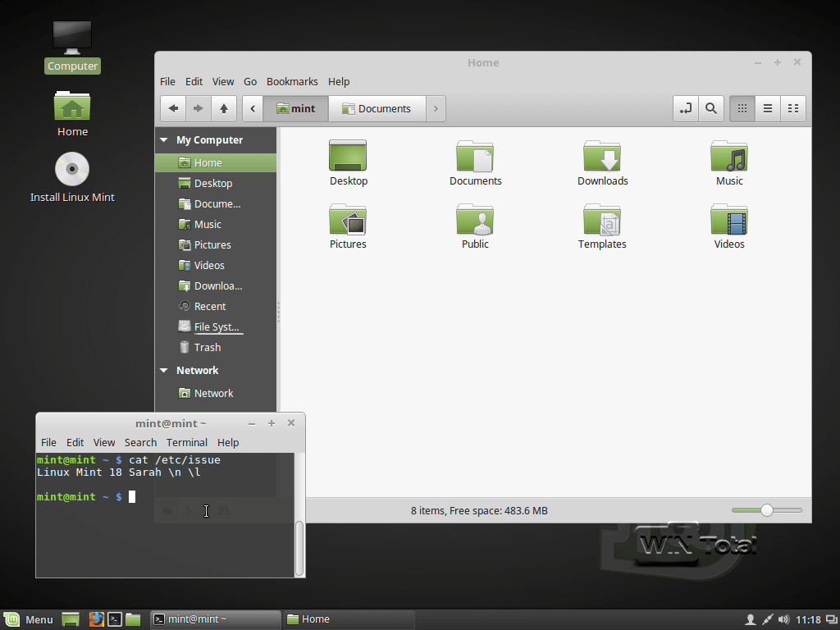Viewport: 840px width, 630px height.
Task: Open the Bookmarks menu in Nemo
Action: tap(292, 81)
